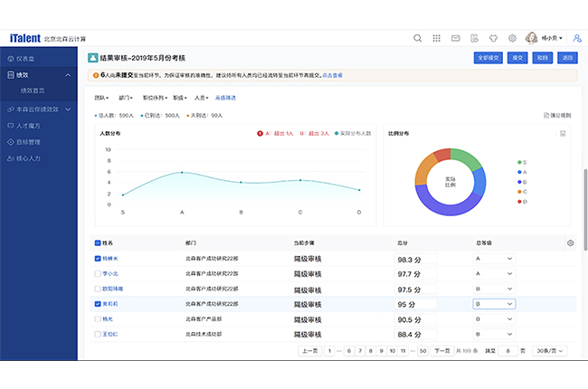Check the checkbox in the 90.5 分 row
588x389 pixels.
click(x=98, y=319)
